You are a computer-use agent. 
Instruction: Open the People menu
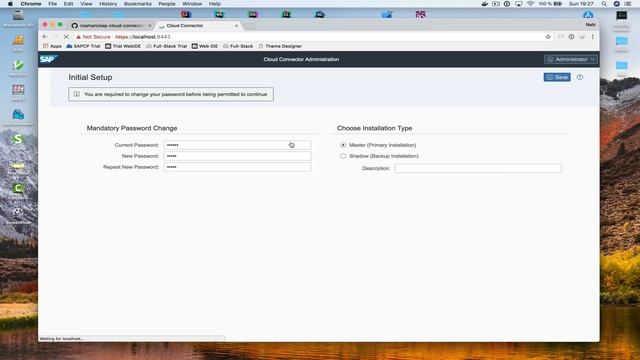[x=167, y=4]
